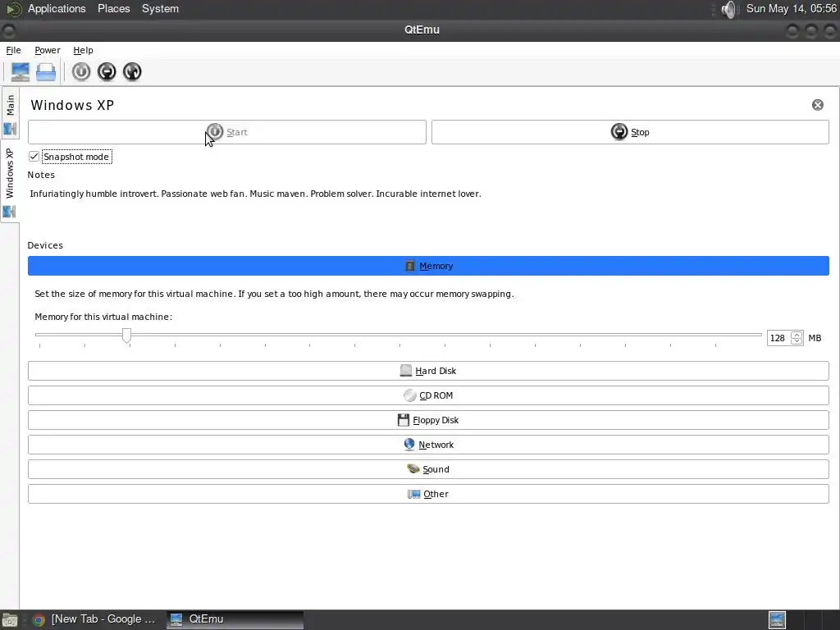Switch to the Google Chrome taskbar window
Image resolution: width=840 pixels, height=630 pixels.
click(95, 619)
